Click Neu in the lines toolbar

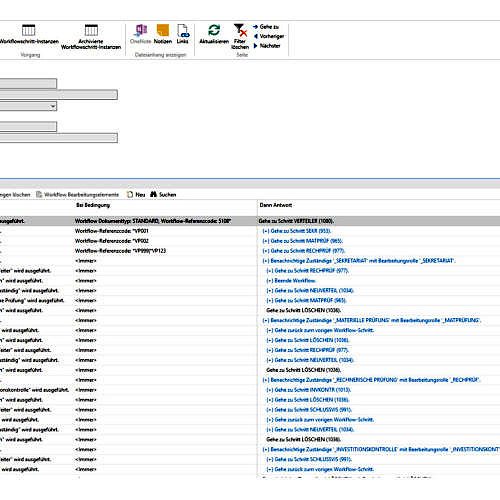tap(136, 195)
